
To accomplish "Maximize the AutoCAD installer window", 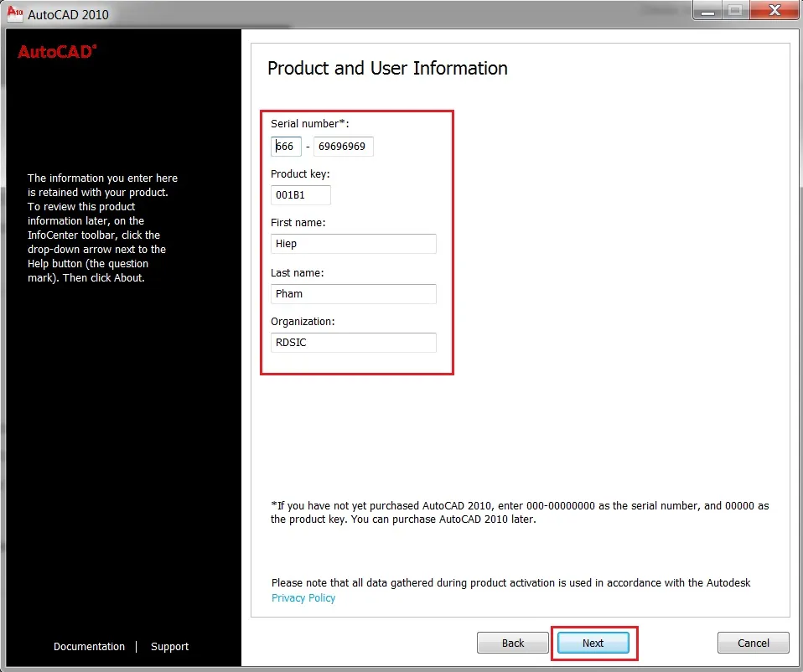I will pos(735,10).
